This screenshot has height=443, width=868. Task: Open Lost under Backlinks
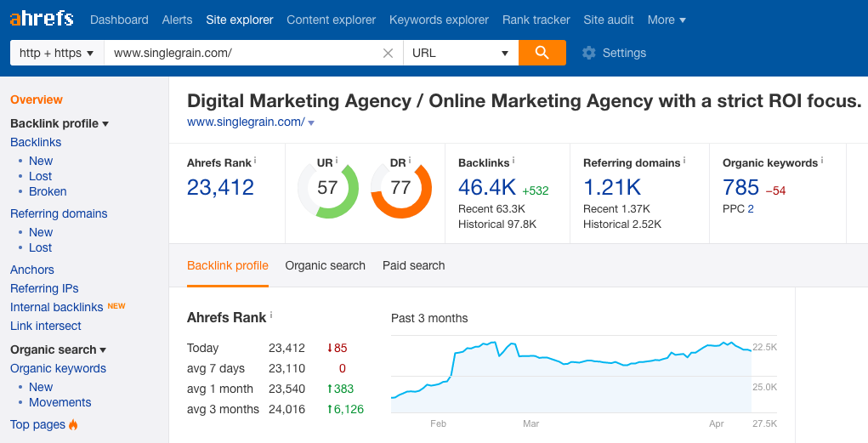[41, 177]
